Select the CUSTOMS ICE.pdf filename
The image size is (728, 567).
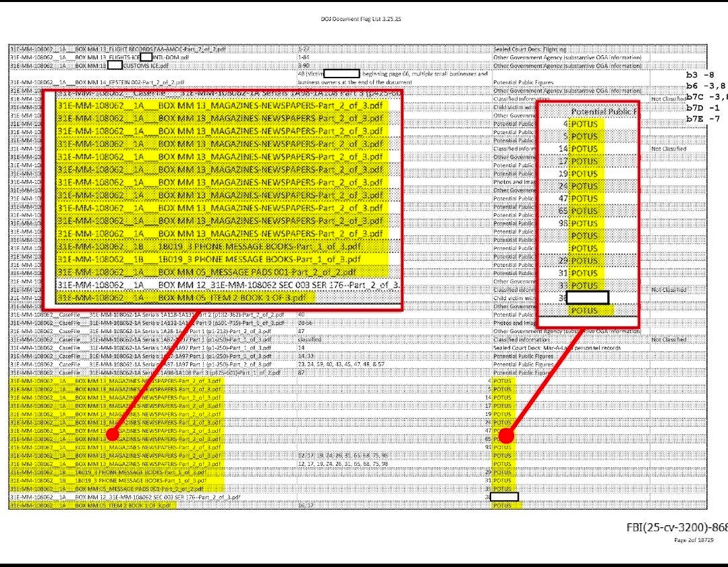tap(89, 66)
